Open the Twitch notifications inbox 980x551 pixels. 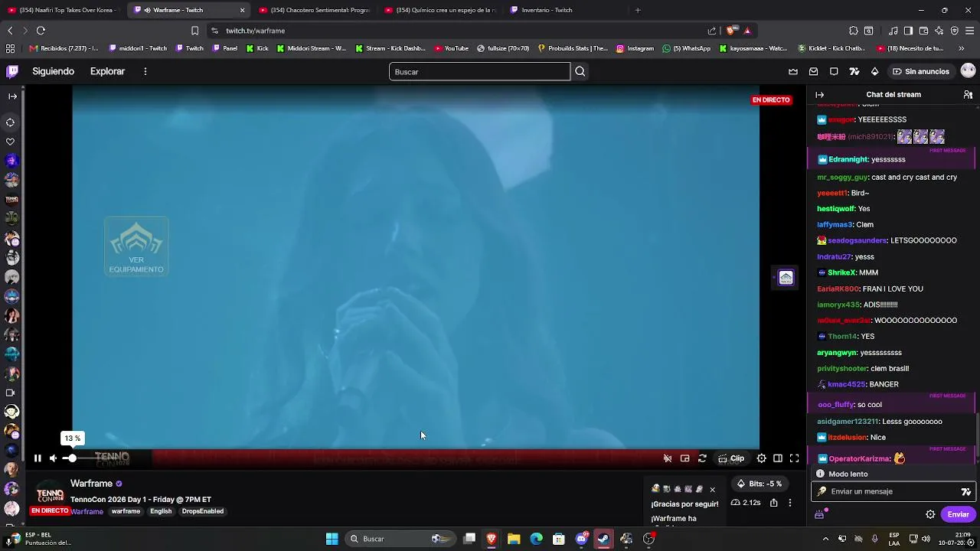tap(814, 71)
